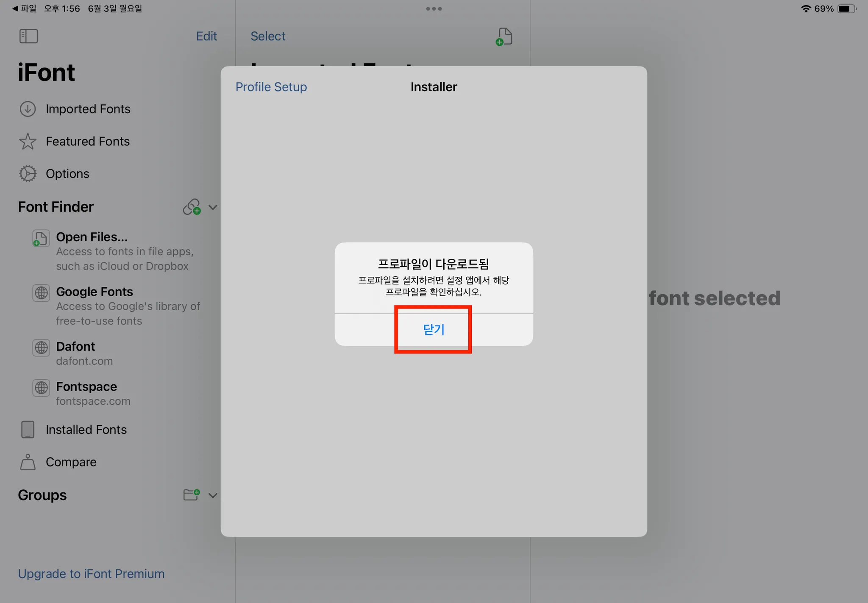Select the Dafont source entry
Screen dimensions: 868x603
pyautogui.click(x=75, y=347)
